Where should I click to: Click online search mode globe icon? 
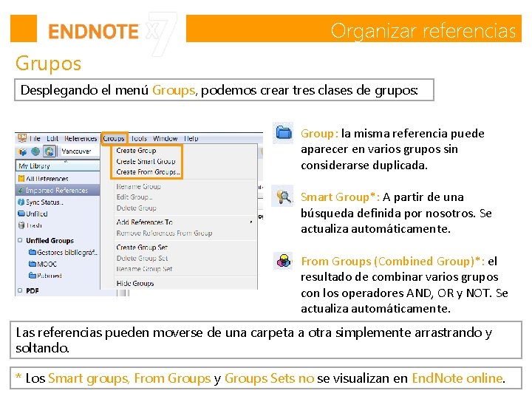point(35,151)
